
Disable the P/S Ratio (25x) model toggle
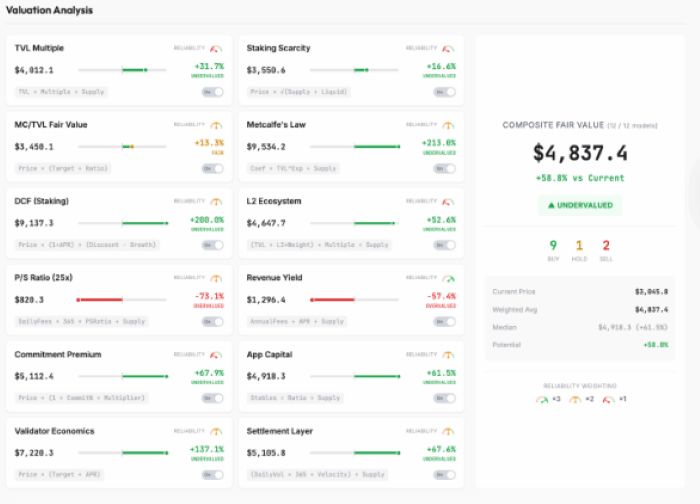point(213,322)
